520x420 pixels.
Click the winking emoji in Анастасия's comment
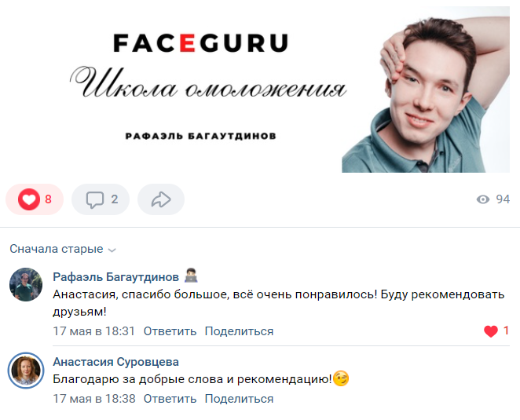click(x=341, y=378)
